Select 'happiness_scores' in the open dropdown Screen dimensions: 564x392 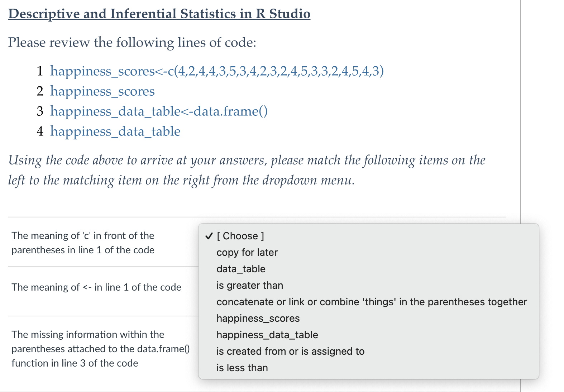(x=258, y=318)
